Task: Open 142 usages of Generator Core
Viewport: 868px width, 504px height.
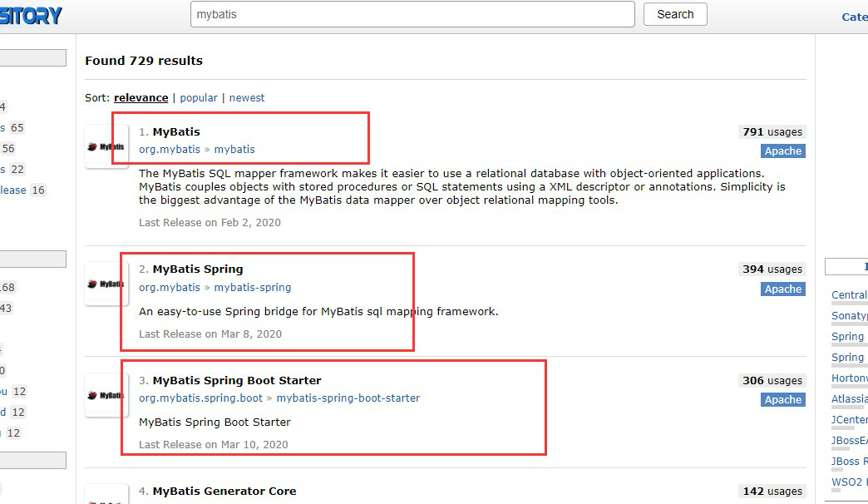Action: pyautogui.click(x=772, y=492)
